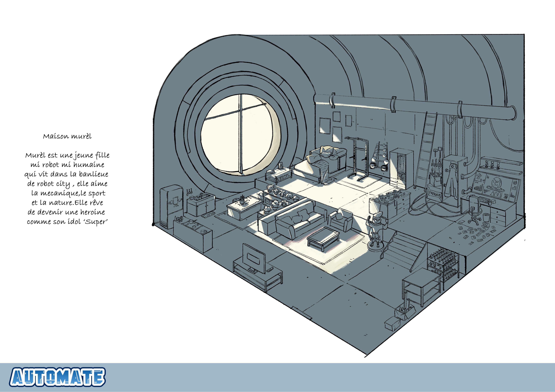Click the text "et la nature.Elle rêve"
The height and width of the screenshot is (392, 555).
point(67,203)
